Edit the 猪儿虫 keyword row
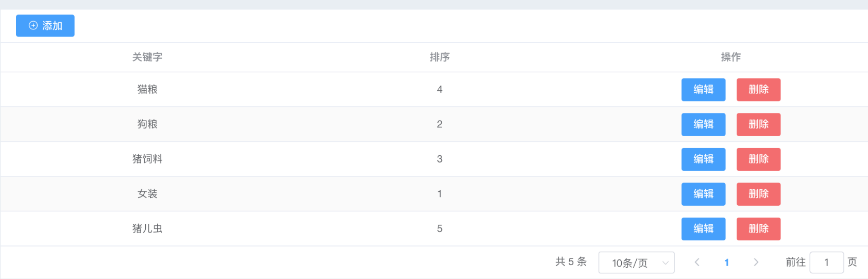Viewport: 868px width, 279px height. [703, 229]
